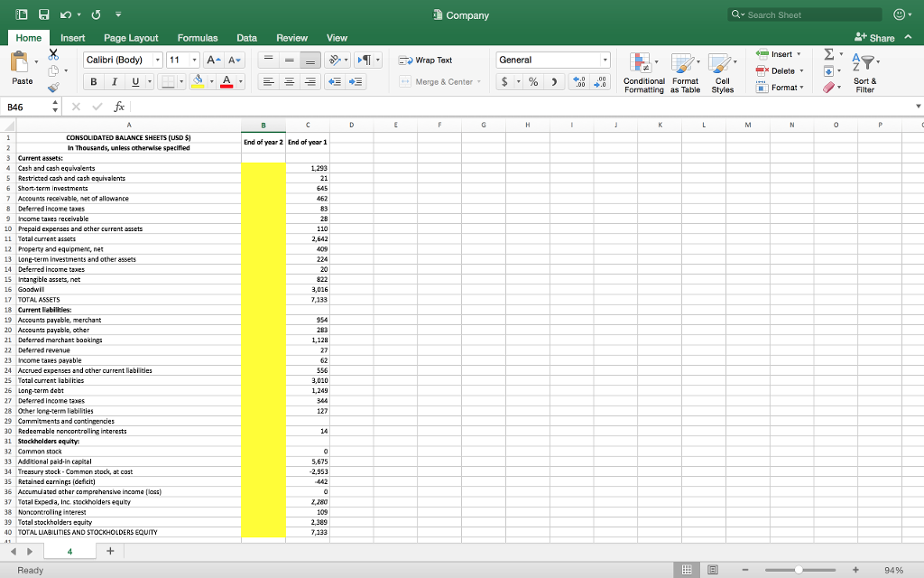Switch to the Data tab
The height and width of the screenshot is (578, 924).
[246, 38]
